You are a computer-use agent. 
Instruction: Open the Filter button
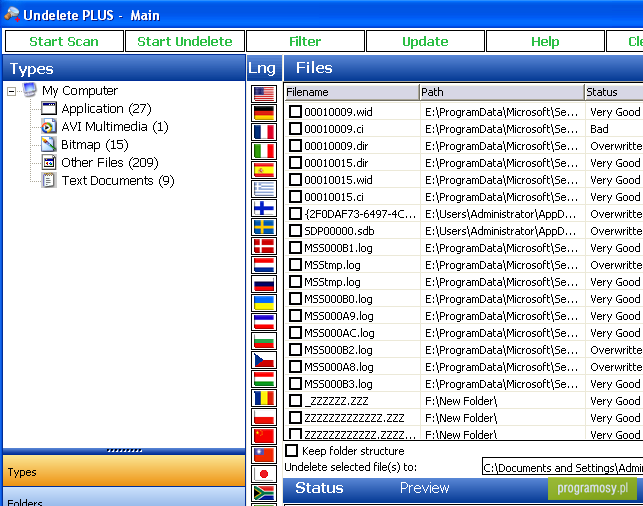(305, 41)
